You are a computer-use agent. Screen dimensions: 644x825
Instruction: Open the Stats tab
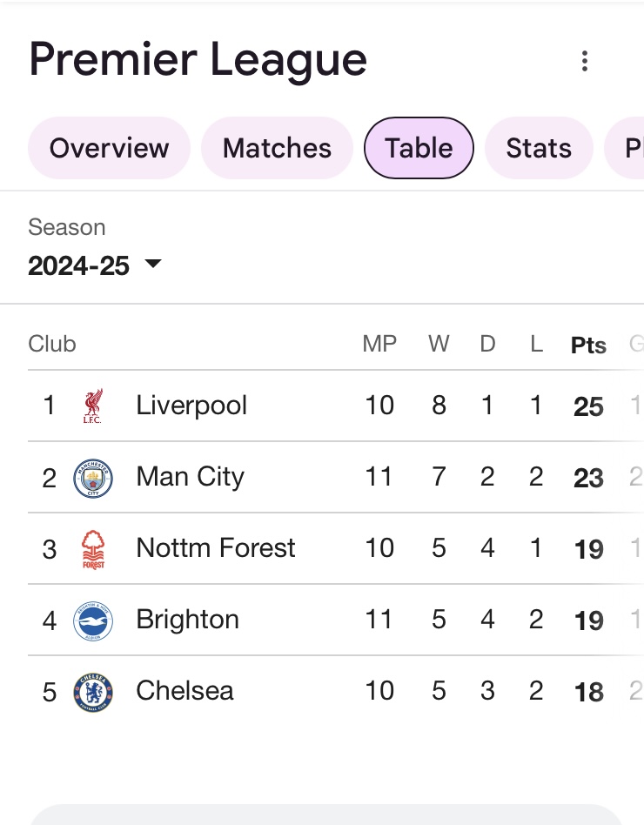(539, 148)
